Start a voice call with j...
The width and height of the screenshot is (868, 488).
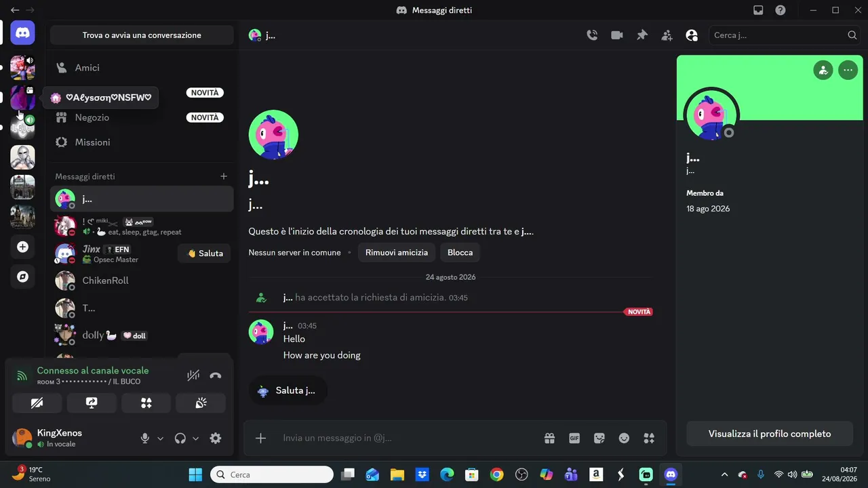(x=592, y=35)
